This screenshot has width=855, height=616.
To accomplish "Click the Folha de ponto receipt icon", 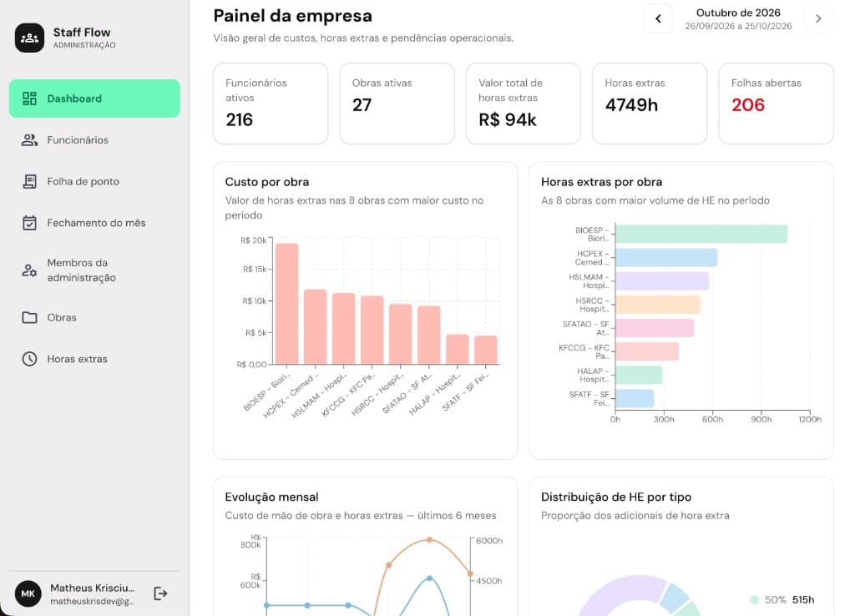I will tap(29, 181).
